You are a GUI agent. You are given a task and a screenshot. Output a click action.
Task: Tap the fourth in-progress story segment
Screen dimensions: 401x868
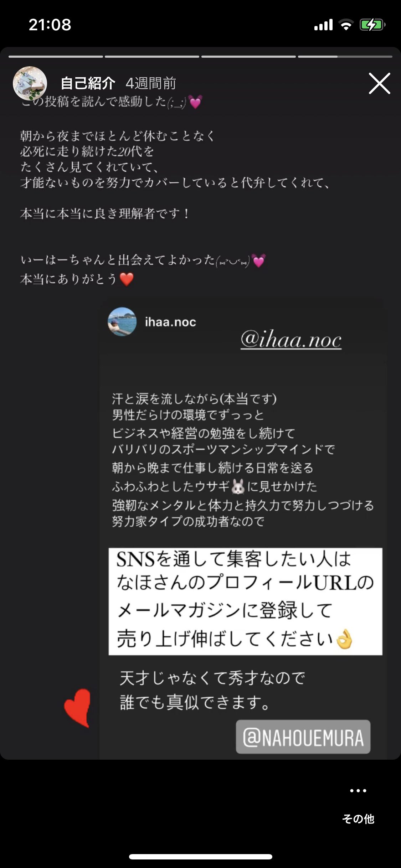[x=345, y=57]
